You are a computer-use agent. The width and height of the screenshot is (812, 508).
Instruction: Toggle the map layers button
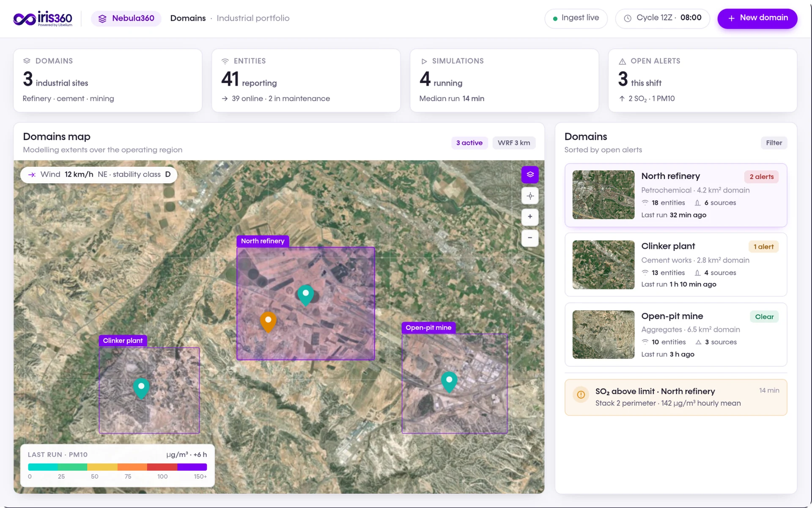(529, 174)
